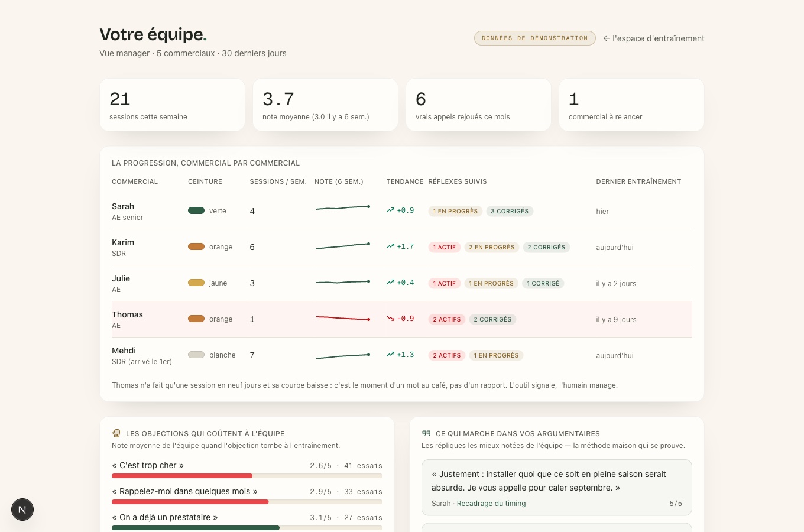Image resolution: width=804 pixels, height=532 pixels.
Task: Click Karim's orange belt swatch
Action: 196,246
